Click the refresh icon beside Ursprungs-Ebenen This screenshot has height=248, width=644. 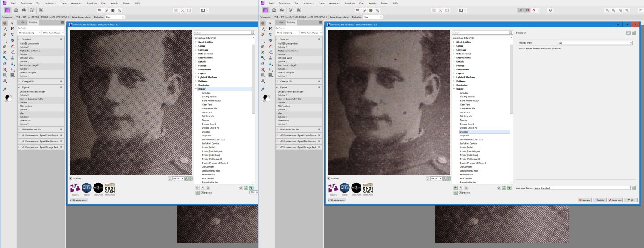(634, 188)
